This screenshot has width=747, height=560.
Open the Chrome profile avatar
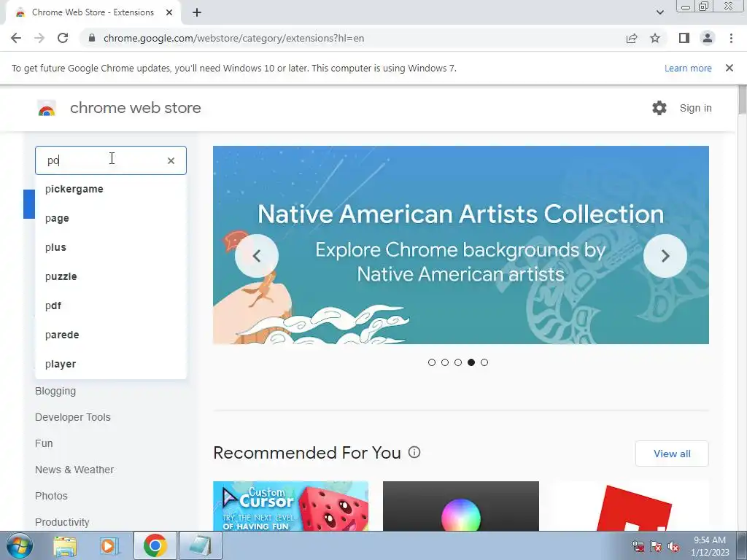(x=708, y=38)
